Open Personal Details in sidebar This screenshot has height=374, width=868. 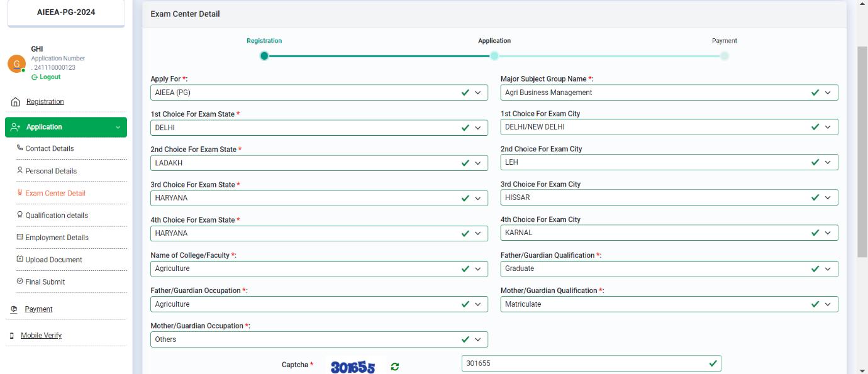[x=51, y=171]
